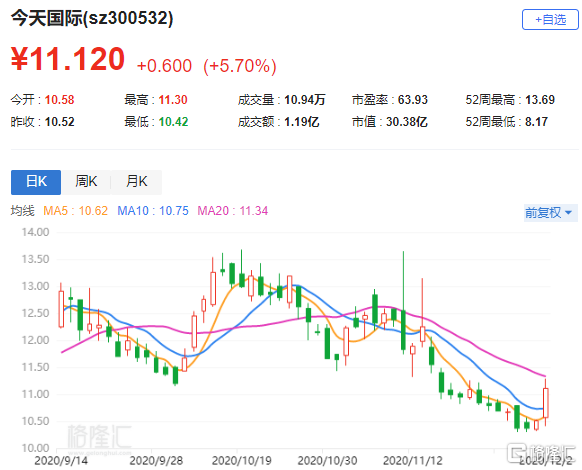Image resolution: width=582 pixels, height=470 pixels.
Task: Click the price change +0.600
Action: point(164,66)
